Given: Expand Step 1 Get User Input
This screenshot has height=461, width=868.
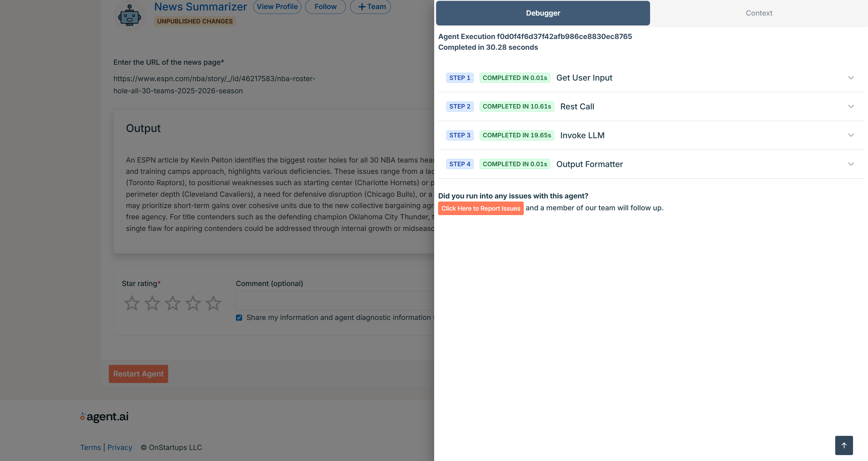Looking at the screenshot, I should pyautogui.click(x=850, y=78).
